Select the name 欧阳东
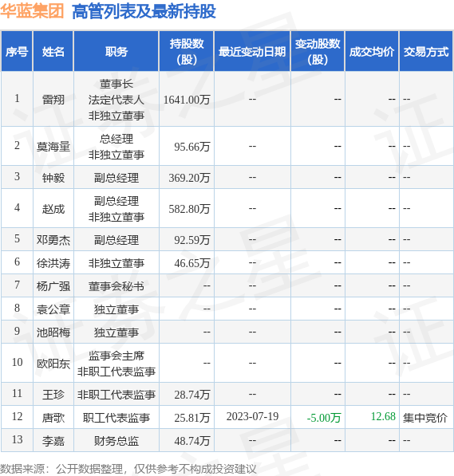 (x=53, y=363)
